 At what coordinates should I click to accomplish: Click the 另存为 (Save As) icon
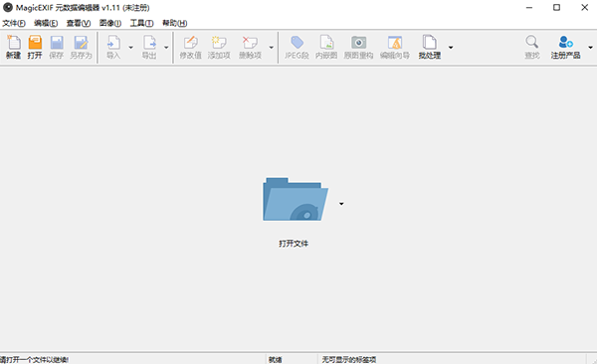[81, 47]
